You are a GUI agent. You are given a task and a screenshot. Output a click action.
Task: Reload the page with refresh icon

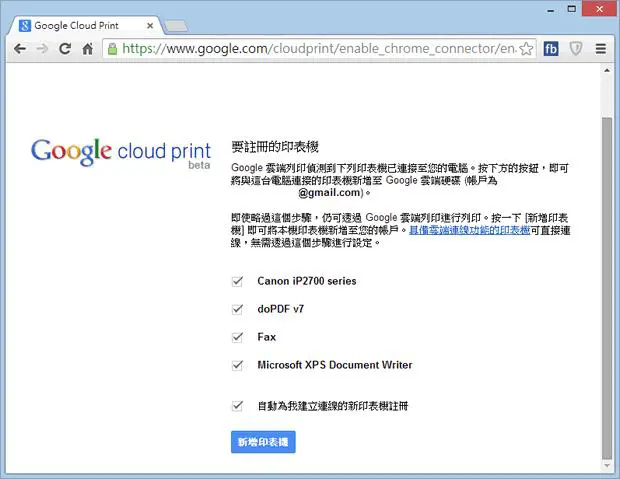(65, 49)
